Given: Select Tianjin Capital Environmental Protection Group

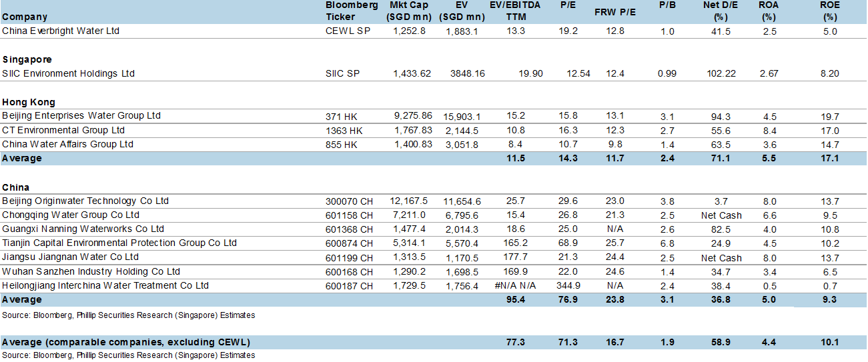Looking at the screenshot, I should coord(119,243).
